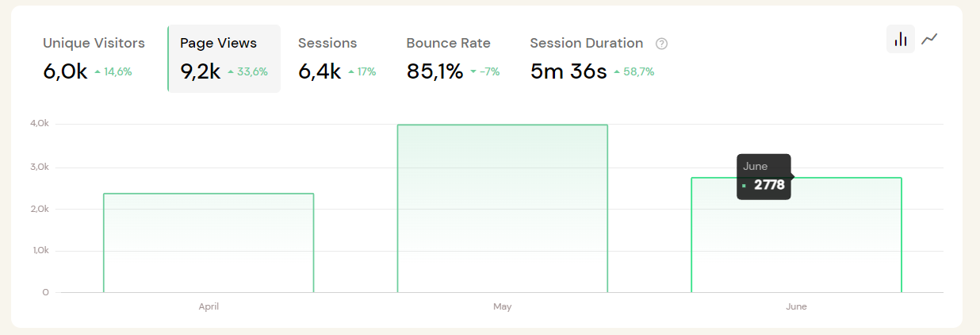This screenshot has height=335, width=980.
Task: Click the Sessions up-trend arrow
Action: coord(351,71)
